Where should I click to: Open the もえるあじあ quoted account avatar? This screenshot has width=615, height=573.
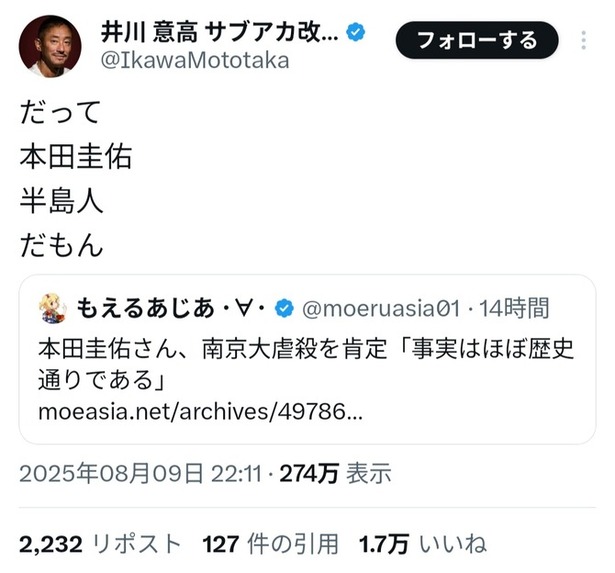53,308
